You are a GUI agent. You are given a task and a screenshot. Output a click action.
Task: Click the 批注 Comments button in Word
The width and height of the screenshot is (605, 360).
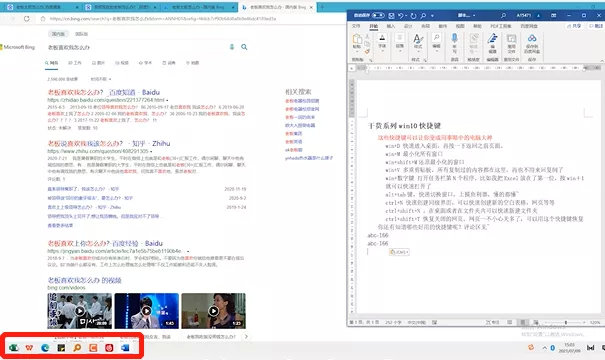click(x=596, y=26)
